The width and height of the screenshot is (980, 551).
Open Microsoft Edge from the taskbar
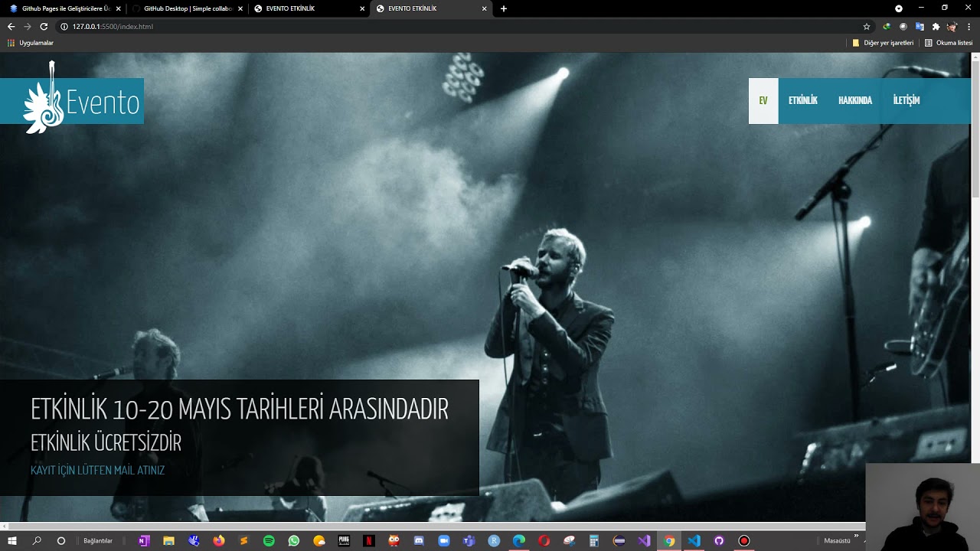point(518,540)
